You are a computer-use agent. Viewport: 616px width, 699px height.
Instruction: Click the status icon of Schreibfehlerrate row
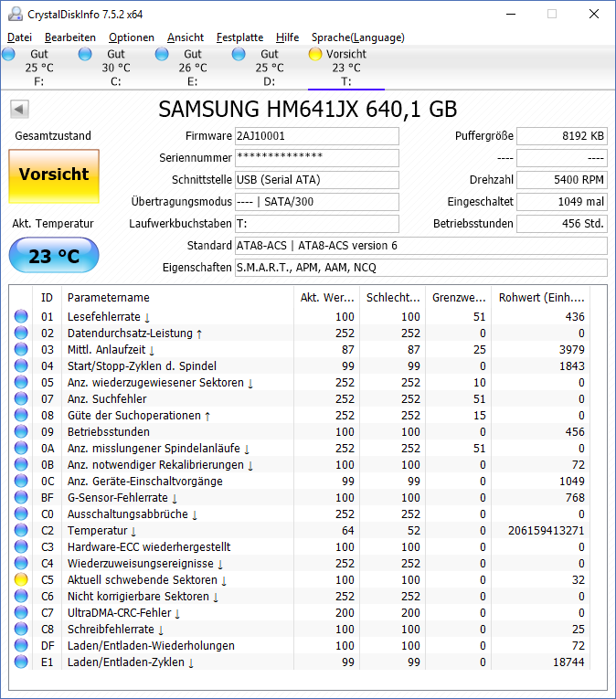point(21,629)
